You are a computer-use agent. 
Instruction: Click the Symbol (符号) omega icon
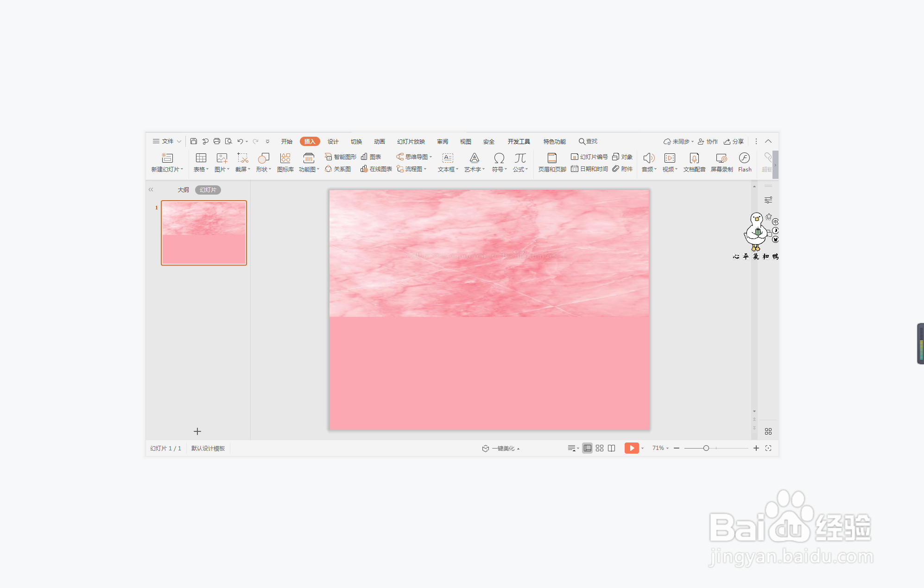[x=499, y=158]
